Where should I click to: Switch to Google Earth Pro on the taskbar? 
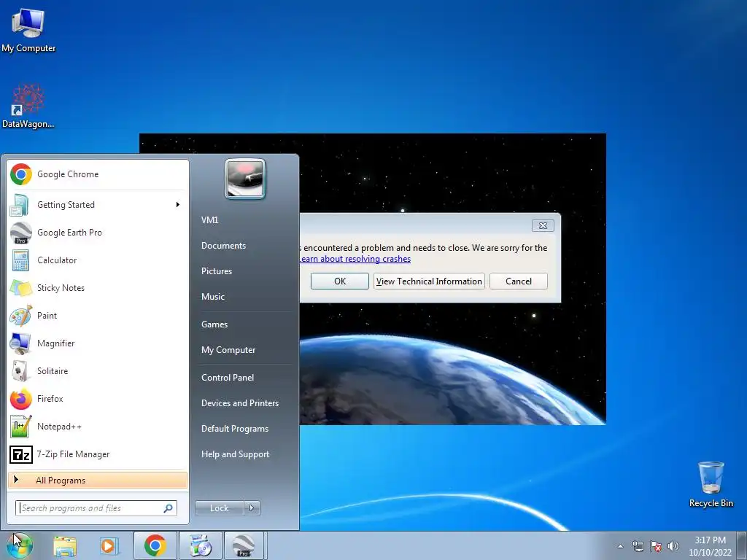pyautogui.click(x=244, y=545)
